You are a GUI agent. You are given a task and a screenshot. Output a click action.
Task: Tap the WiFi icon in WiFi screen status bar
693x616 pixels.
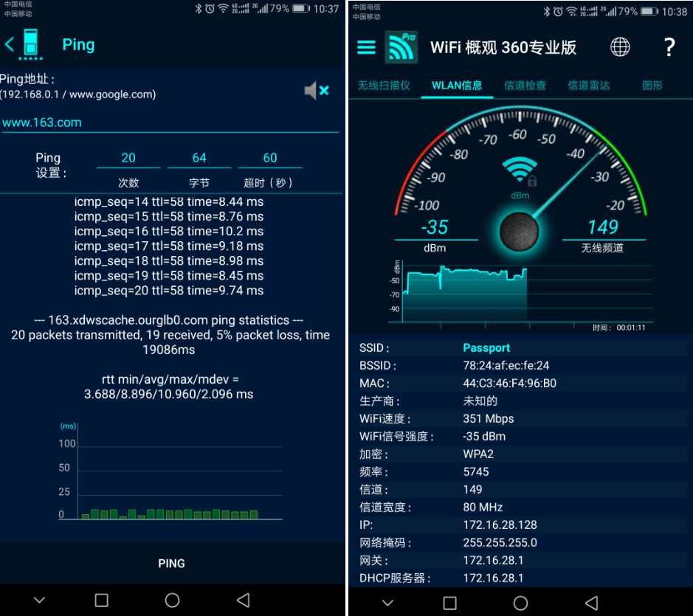coord(572,12)
